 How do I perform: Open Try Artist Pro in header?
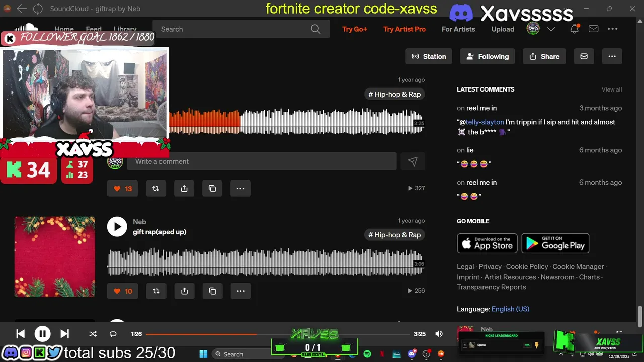pyautogui.click(x=405, y=29)
